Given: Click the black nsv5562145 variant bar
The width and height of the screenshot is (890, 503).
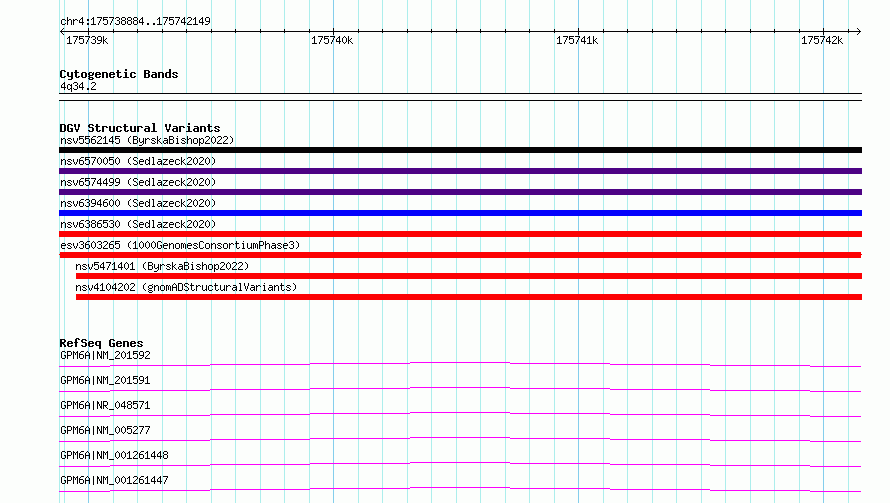Looking at the screenshot, I should click(460, 150).
